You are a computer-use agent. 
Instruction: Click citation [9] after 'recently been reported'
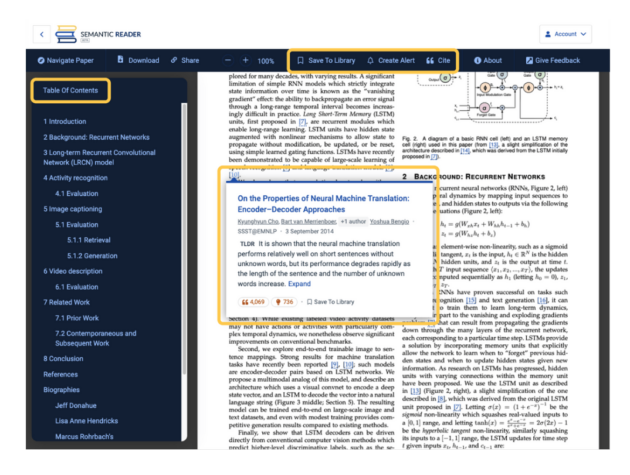click(335, 364)
